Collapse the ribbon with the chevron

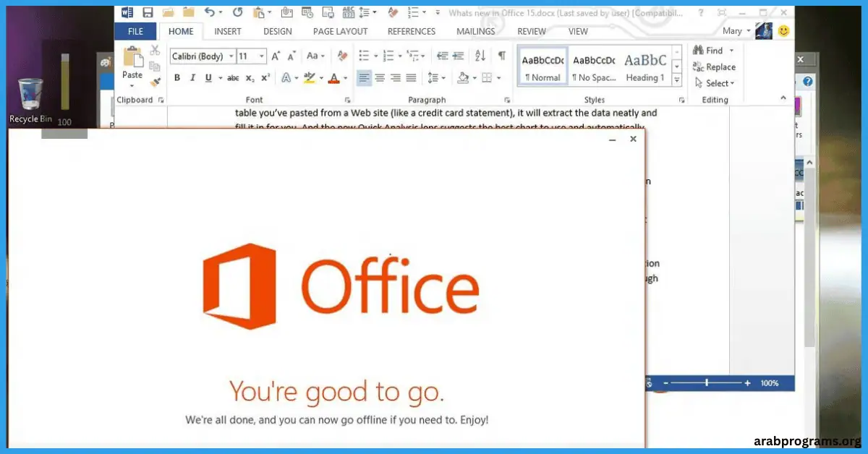tap(783, 98)
